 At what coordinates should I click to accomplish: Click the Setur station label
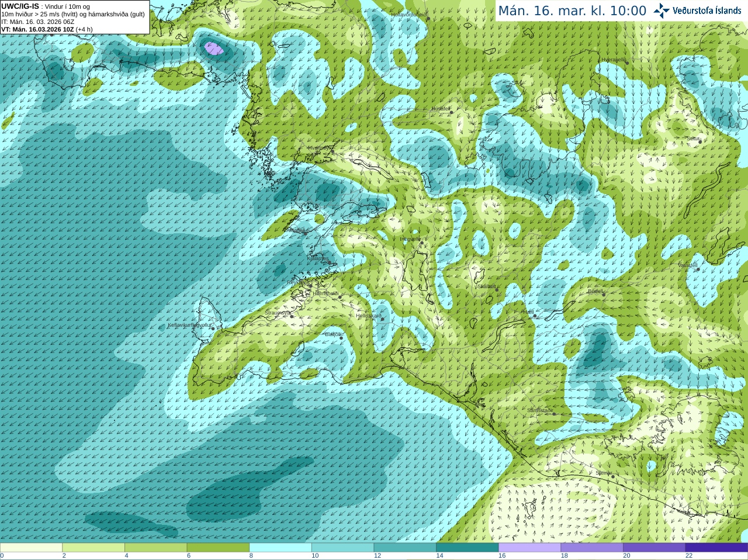pos(693,139)
